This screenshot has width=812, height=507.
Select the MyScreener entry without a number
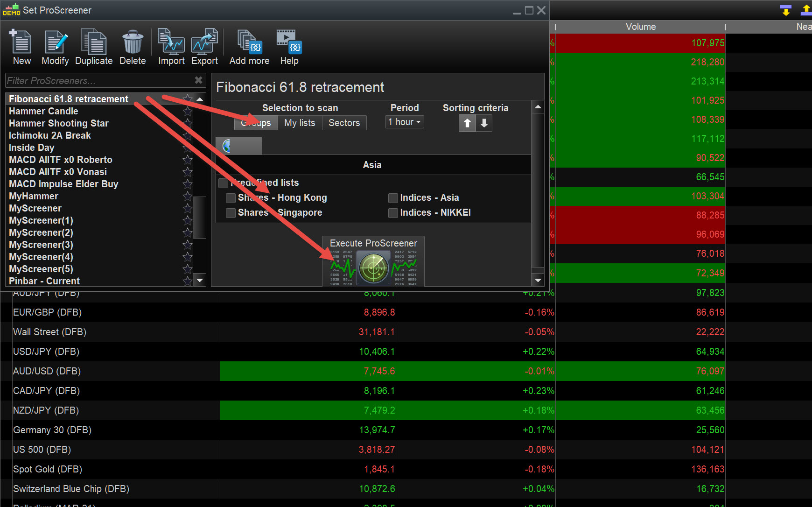[94, 208]
